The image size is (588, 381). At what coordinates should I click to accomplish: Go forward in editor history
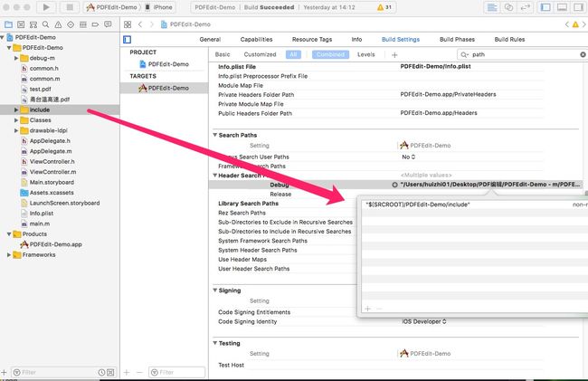[151, 24]
